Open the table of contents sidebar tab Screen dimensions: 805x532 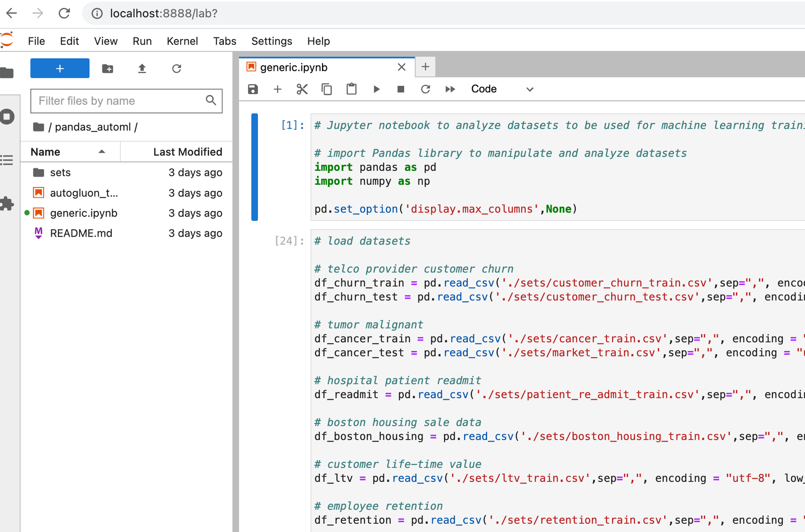click(x=7, y=160)
